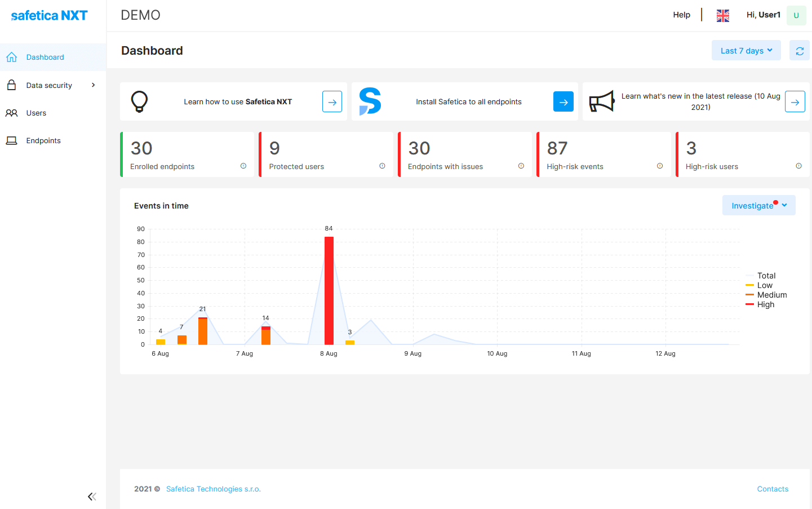Open the High-risk events count 87
The image size is (812, 509).
tap(557, 148)
